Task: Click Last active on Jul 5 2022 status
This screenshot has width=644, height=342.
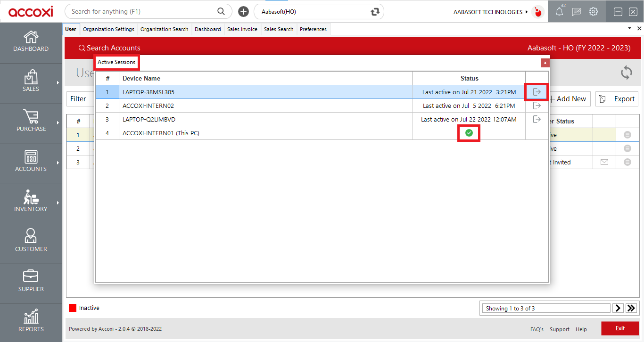Action: (469, 106)
